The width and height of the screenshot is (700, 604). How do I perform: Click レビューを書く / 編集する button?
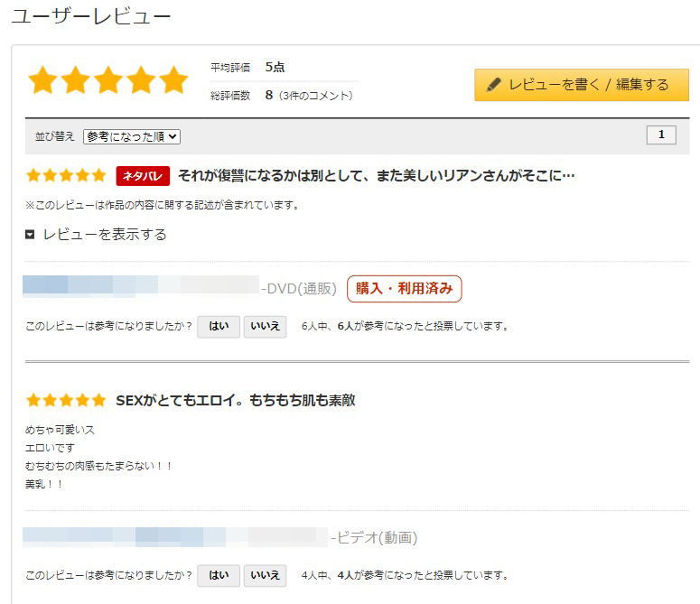[x=582, y=85]
